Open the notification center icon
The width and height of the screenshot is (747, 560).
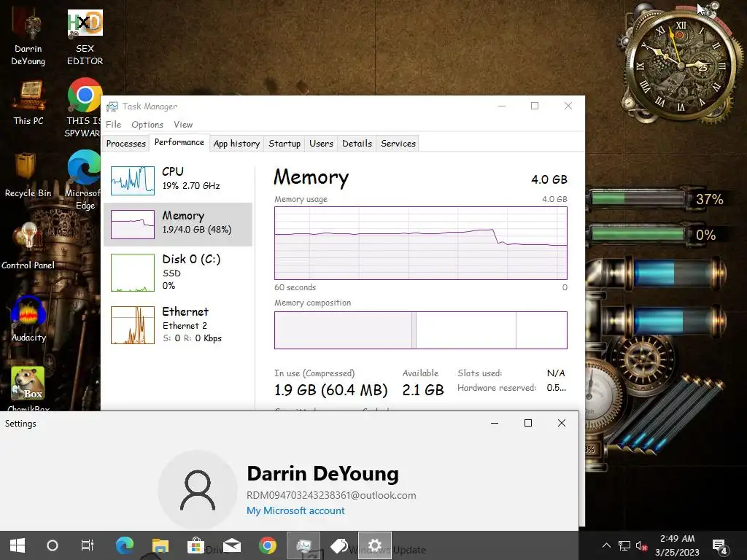(719, 547)
